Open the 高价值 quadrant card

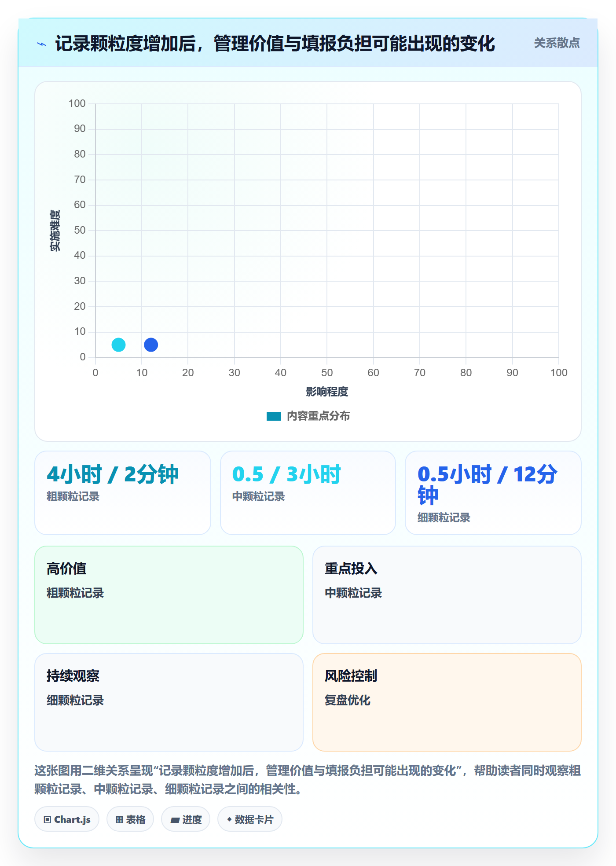pyautogui.click(x=169, y=595)
